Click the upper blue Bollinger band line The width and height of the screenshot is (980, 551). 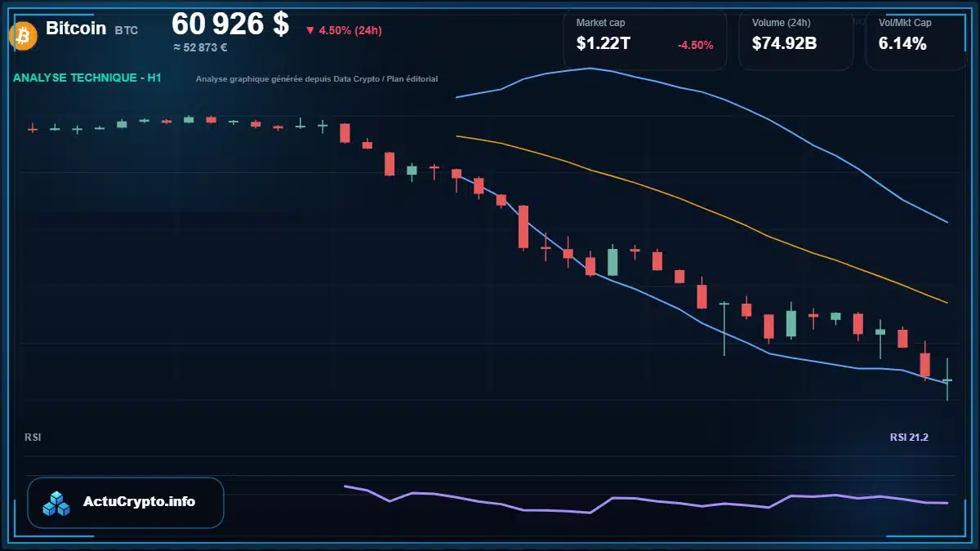click(x=702, y=91)
